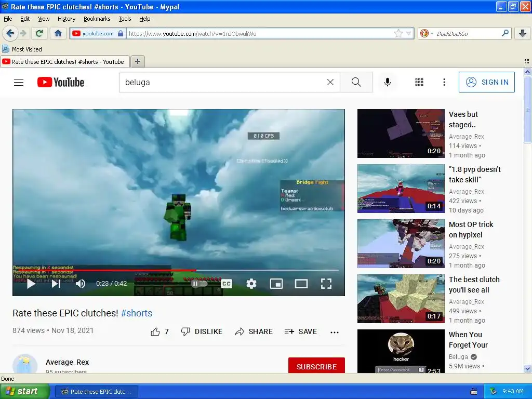Open the Bookmarks menu
Image resolution: width=532 pixels, height=399 pixels.
(97, 19)
